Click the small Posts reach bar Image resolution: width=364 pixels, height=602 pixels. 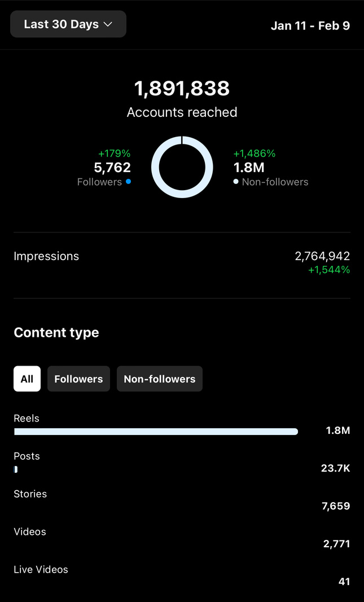click(16, 469)
